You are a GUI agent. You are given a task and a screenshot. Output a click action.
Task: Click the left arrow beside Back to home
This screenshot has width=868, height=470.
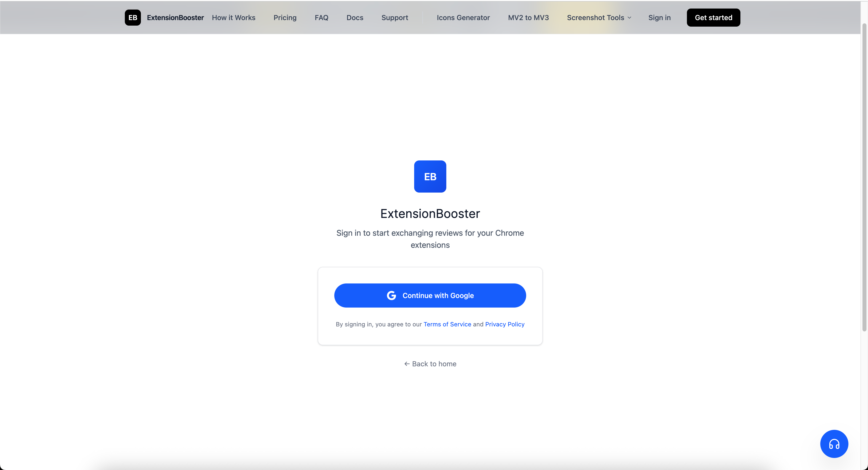click(406, 364)
